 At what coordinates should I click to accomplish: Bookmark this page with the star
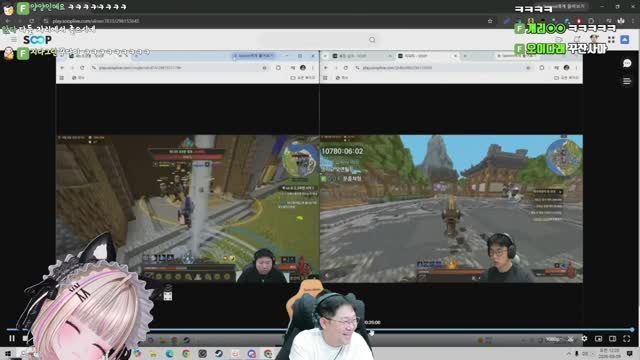(490, 21)
